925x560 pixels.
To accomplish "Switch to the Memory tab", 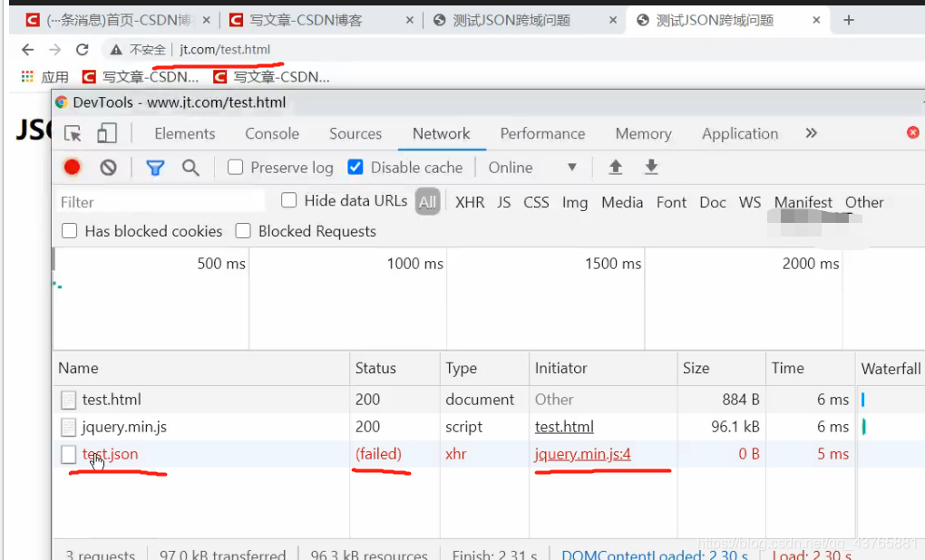I will pyautogui.click(x=644, y=134).
